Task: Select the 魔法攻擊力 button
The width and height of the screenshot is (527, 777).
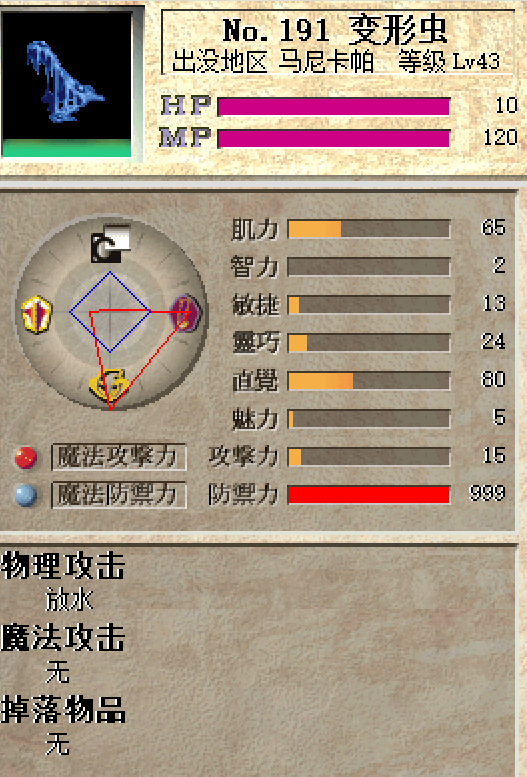Action: pos(119,457)
